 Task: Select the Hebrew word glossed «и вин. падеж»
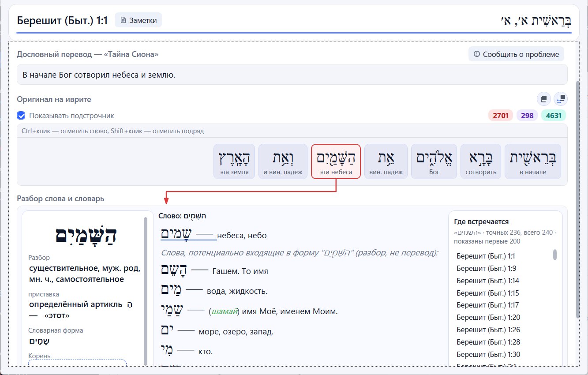[x=283, y=161]
